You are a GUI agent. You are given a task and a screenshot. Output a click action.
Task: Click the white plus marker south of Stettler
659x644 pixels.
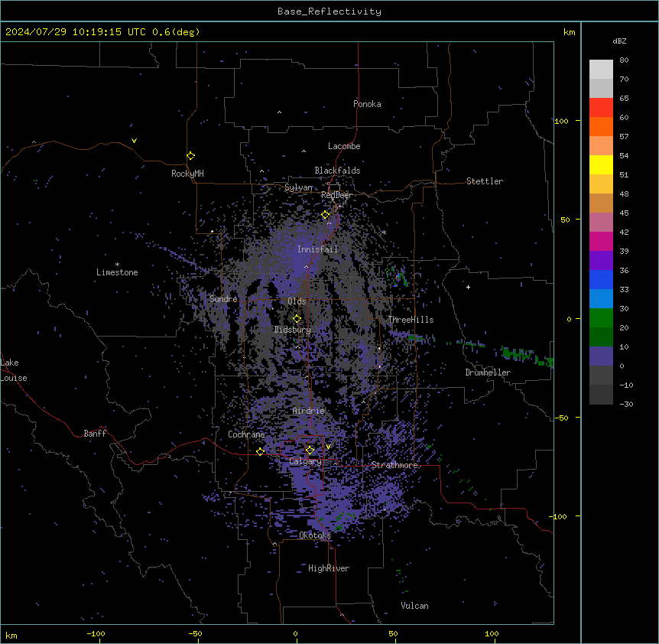468,287
